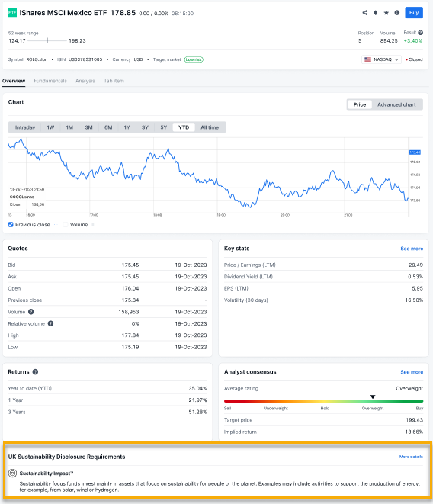This screenshot has width=433, height=504.
Task: Click the Volume value 158,953
Action: tap(129, 312)
